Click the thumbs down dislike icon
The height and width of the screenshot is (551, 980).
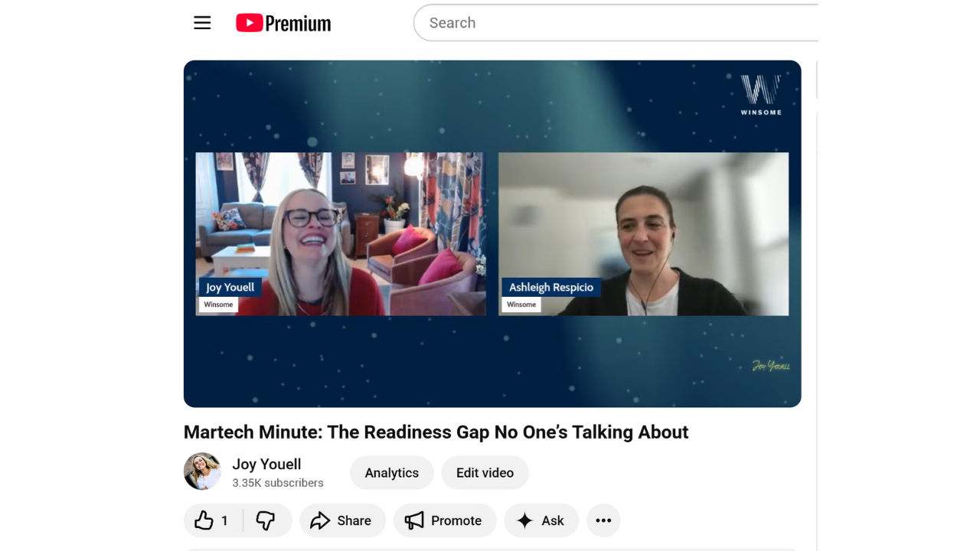266,520
